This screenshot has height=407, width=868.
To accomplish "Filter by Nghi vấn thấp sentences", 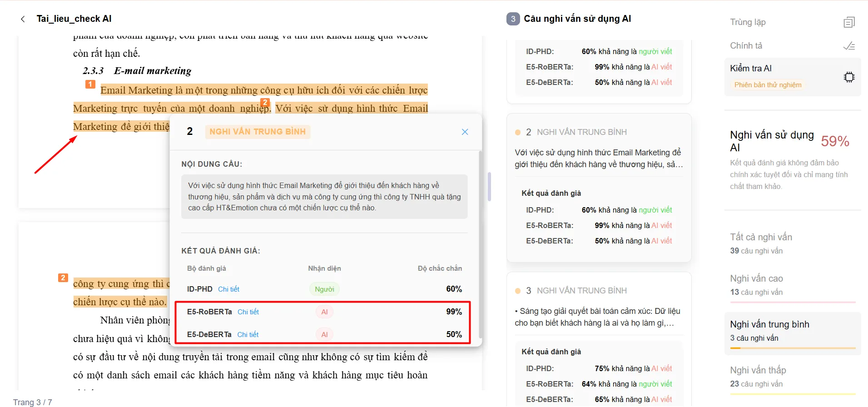I will (793, 377).
